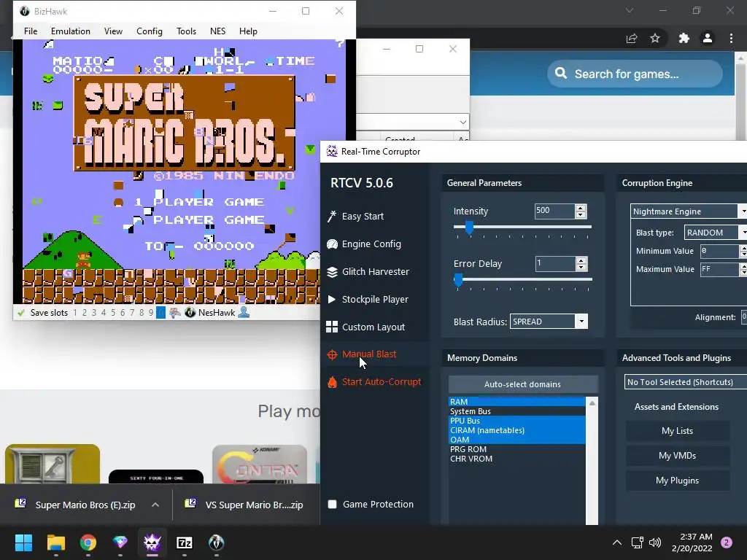747x560 pixels.
Task: Click the memory domains list scrollbar
Action: coord(592,461)
